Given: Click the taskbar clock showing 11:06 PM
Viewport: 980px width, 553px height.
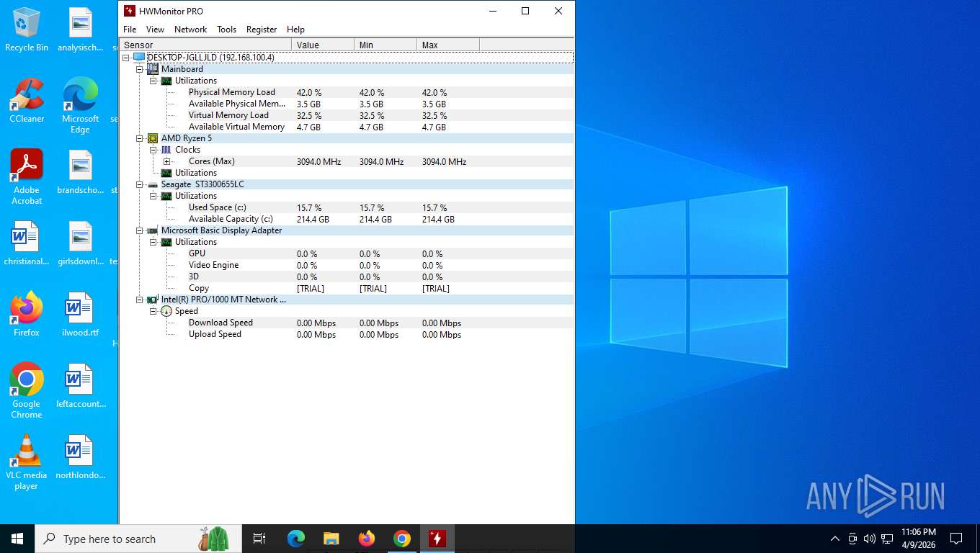Looking at the screenshot, I should tap(918, 539).
